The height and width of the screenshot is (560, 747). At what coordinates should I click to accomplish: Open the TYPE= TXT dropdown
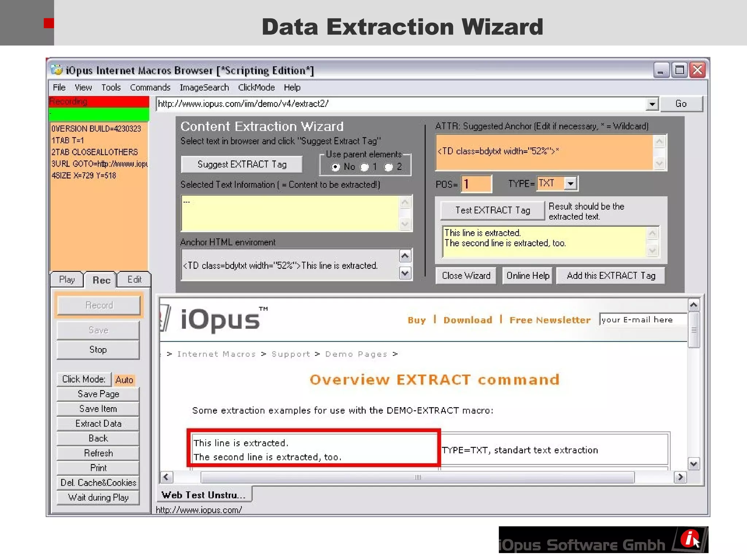[570, 183]
